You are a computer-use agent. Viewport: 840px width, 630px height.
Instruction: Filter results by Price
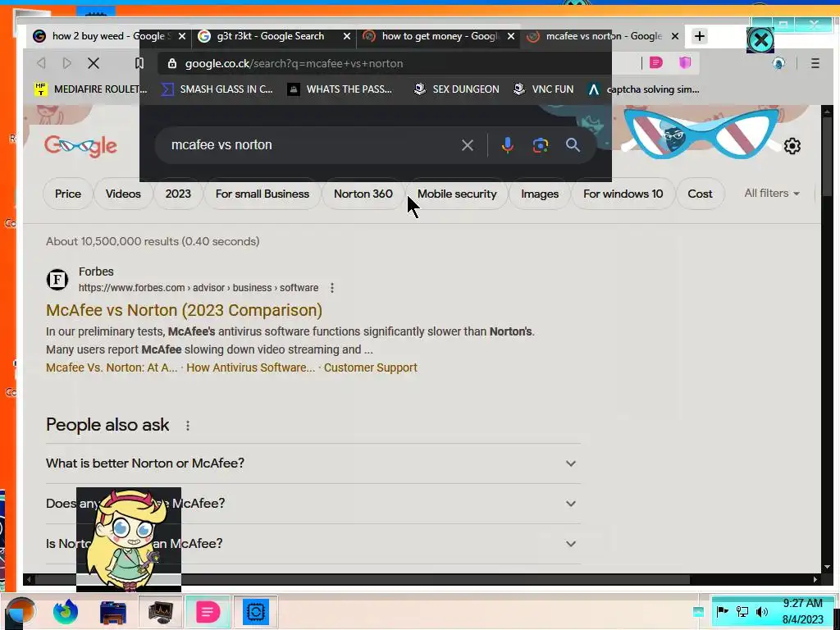(x=68, y=194)
